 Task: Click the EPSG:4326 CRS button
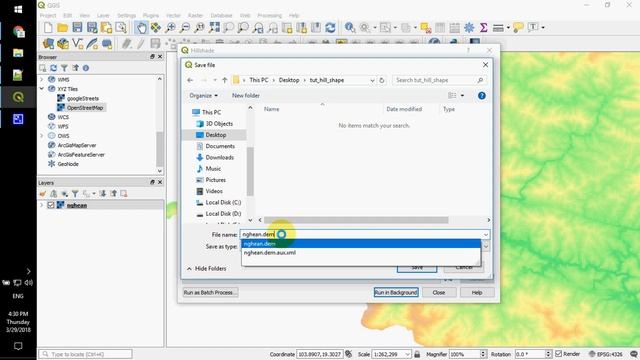[606, 354]
